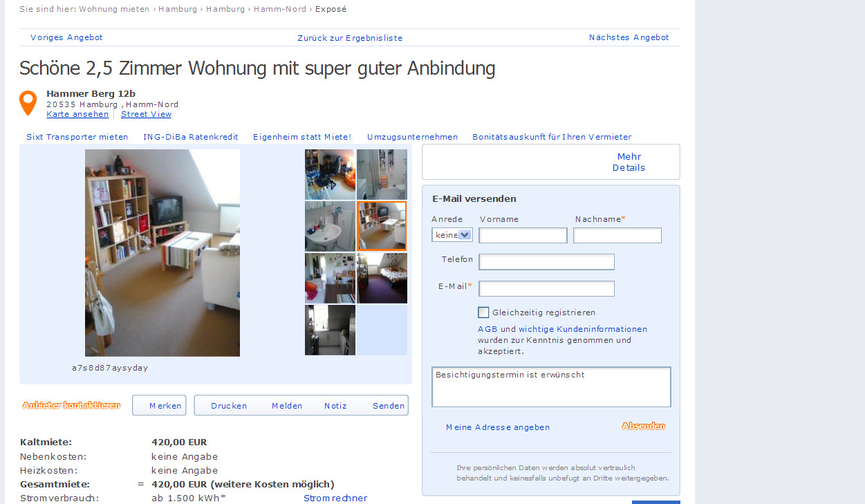
Task: Click Anbieter kontaktieren
Action: coord(71,405)
